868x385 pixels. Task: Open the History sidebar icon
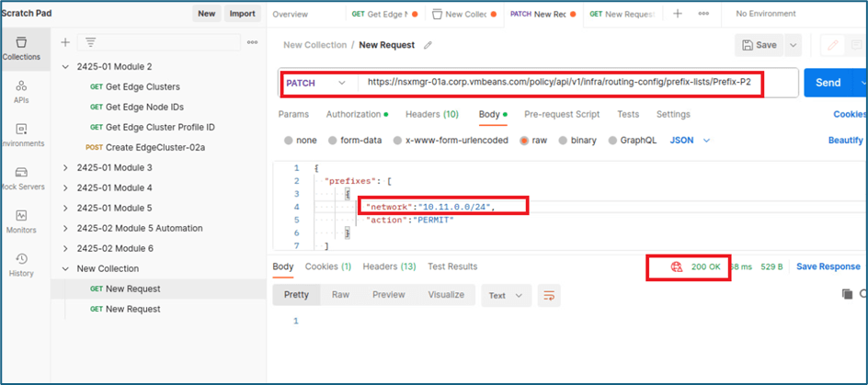20,264
